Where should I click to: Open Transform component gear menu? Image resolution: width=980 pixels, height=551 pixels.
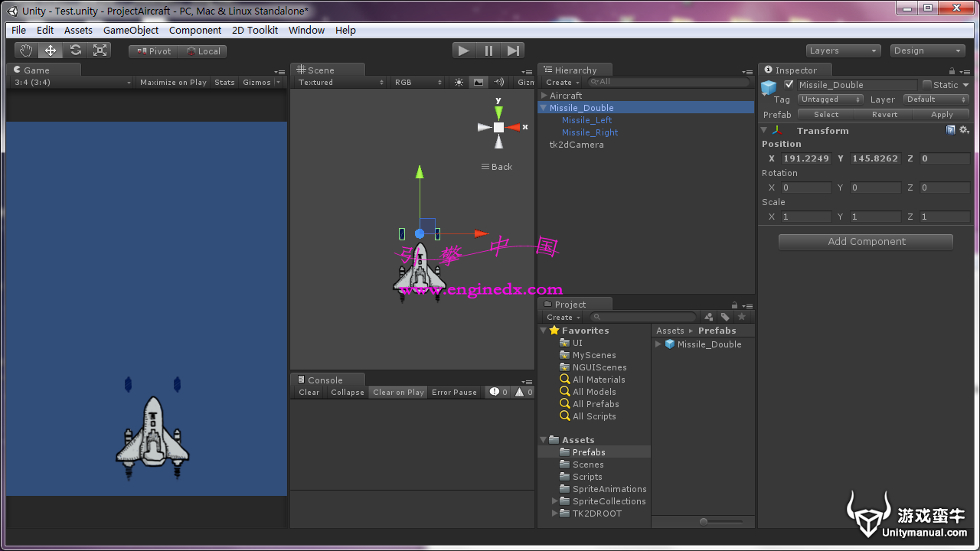click(x=964, y=130)
